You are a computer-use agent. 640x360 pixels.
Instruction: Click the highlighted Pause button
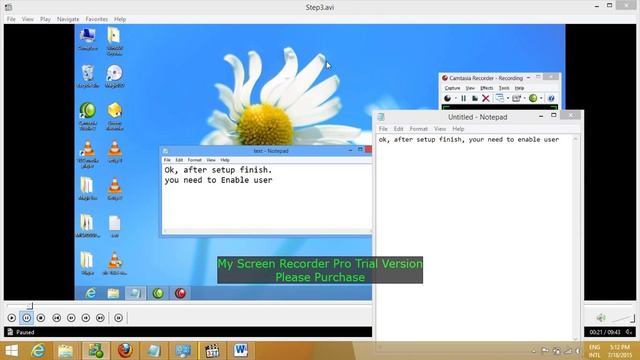pyautogui.click(x=27, y=318)
